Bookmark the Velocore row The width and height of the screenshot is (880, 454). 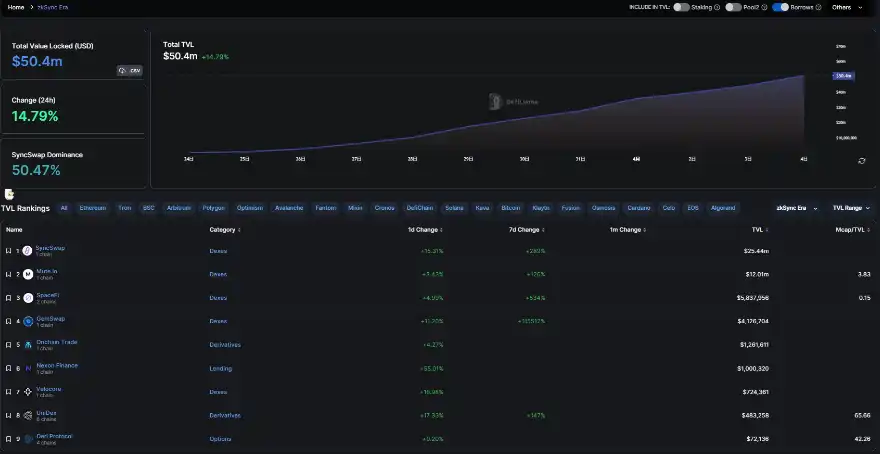pos(8,392)
